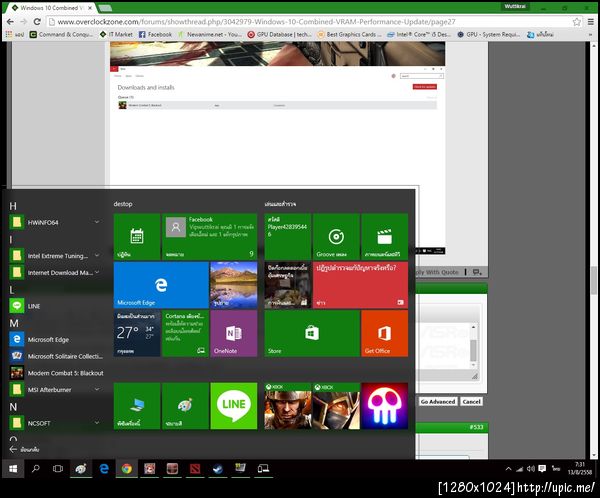This screenshot has height=498, width=600.
Task: Open the Command & Conquer bookmark
Action: 62,34
